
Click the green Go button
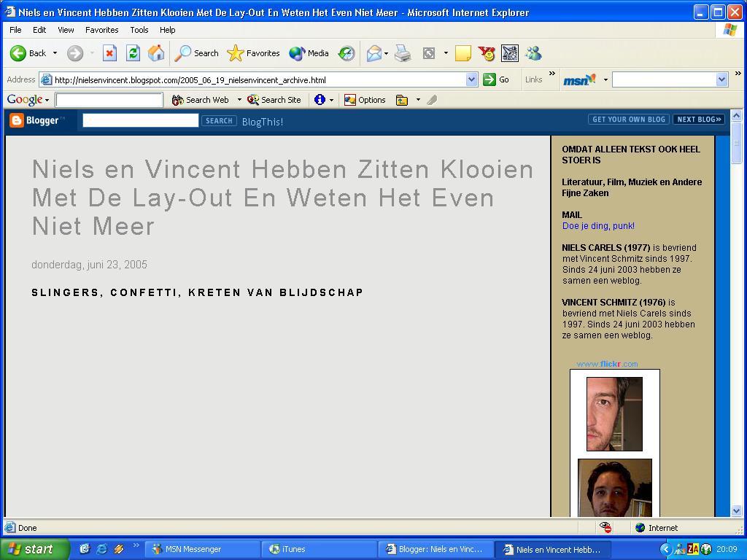(x=496, y=80)
